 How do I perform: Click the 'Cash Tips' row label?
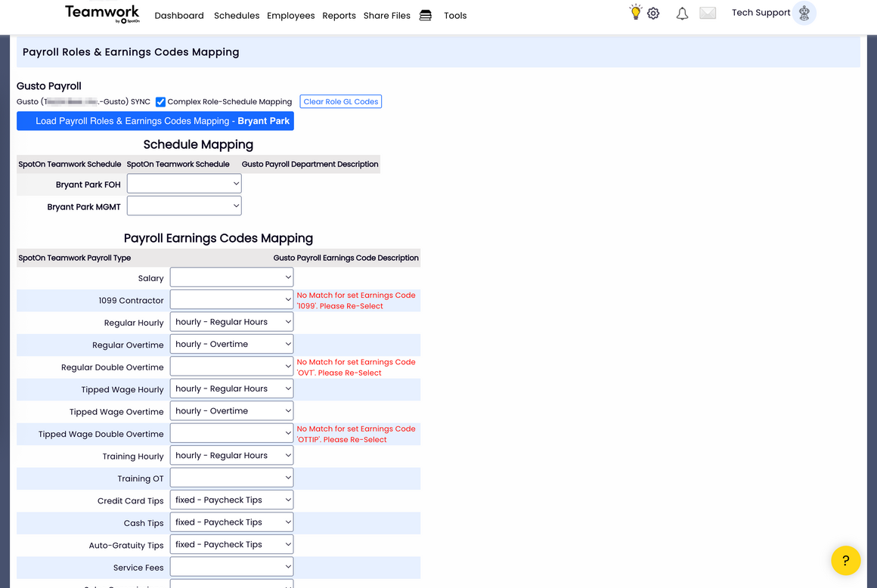(x=144, y=523)
